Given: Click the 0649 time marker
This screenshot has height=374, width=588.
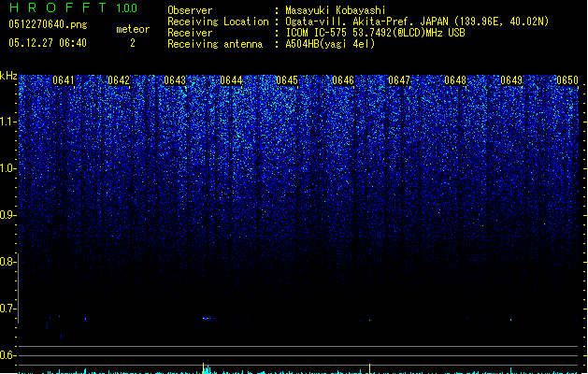Looking at the screenshot, I should (511, 80).
